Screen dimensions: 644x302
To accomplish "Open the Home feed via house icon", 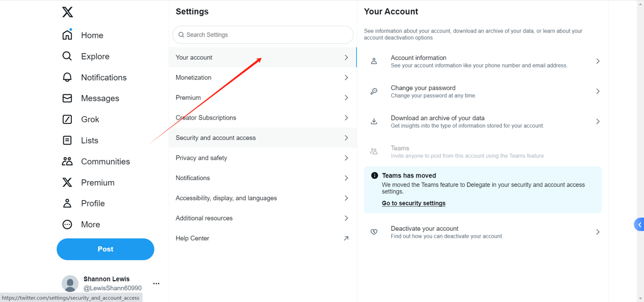I will (67, 35).
